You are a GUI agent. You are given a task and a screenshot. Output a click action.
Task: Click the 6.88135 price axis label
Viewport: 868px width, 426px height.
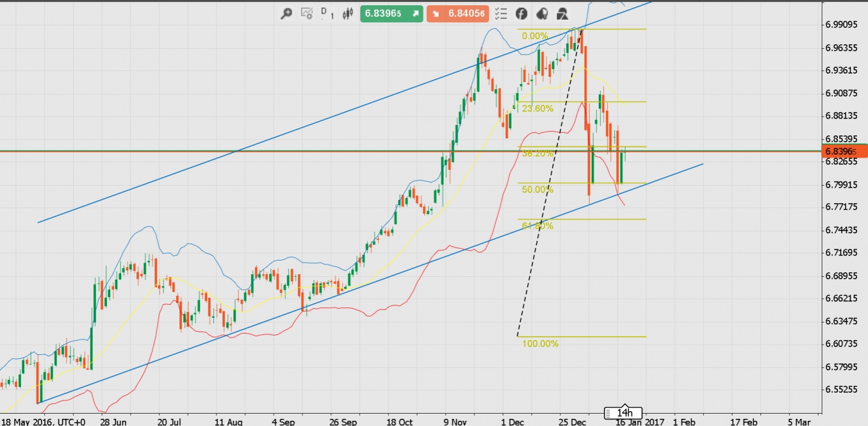pos(841,116)
